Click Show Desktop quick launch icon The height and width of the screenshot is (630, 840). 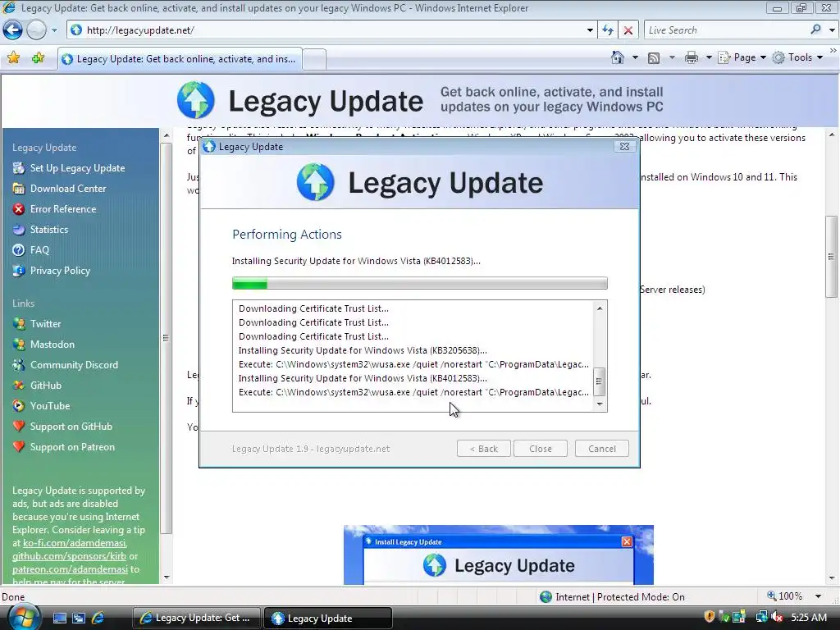point(59,618)
